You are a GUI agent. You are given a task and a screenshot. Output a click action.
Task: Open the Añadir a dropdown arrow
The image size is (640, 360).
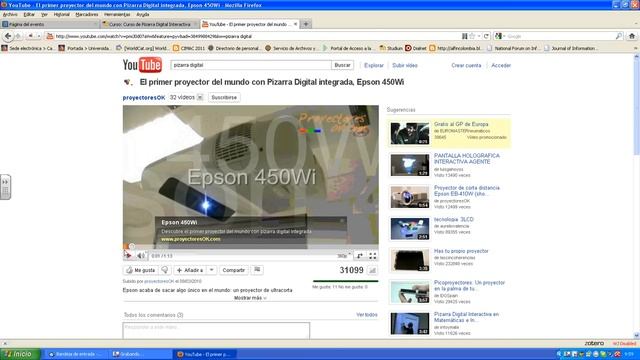coord(211,270)
